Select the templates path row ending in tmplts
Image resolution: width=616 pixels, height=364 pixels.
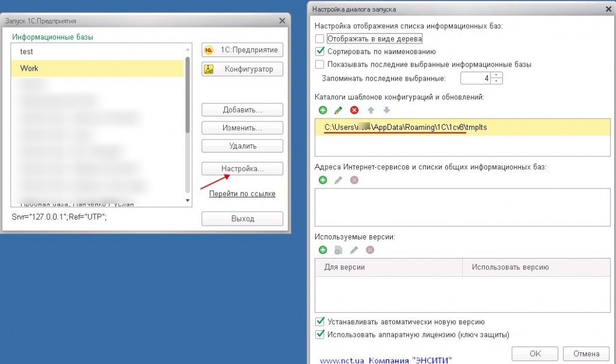coord(463,128)
